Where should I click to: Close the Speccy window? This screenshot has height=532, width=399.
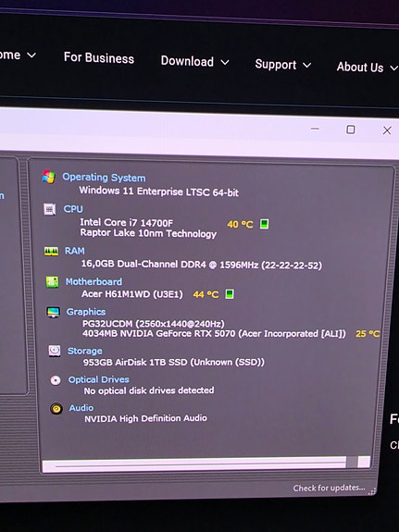point(387,130)
